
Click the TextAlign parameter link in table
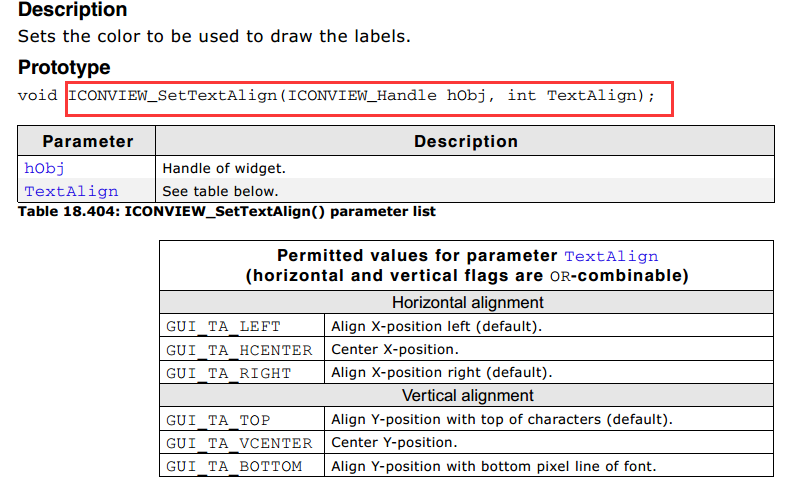[x=71, y=191]
